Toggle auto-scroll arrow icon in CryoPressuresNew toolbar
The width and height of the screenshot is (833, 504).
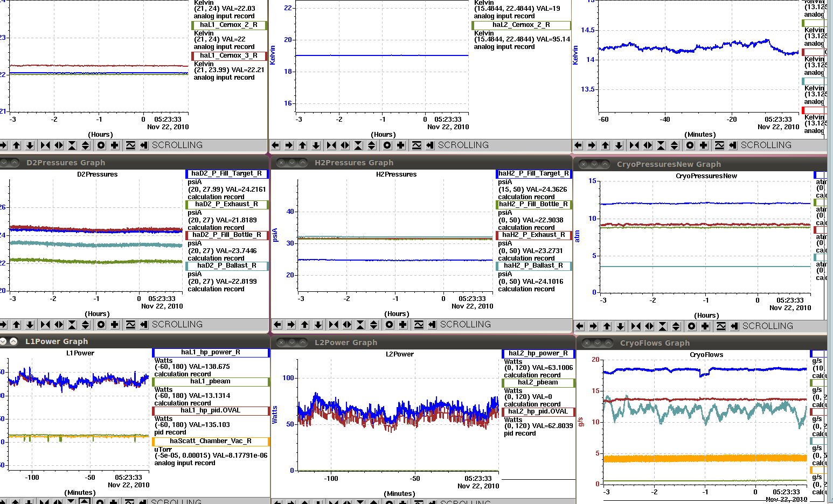click(734, 326)
